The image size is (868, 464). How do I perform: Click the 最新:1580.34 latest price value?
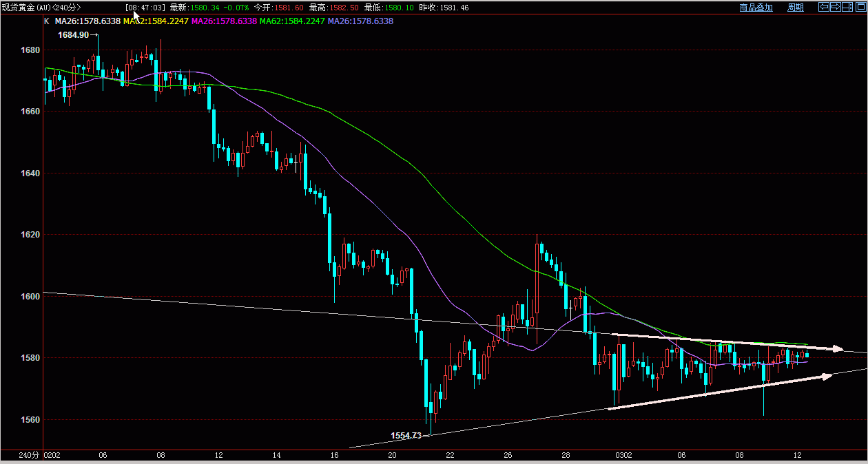pyautogui.click(x=195, y=8)
